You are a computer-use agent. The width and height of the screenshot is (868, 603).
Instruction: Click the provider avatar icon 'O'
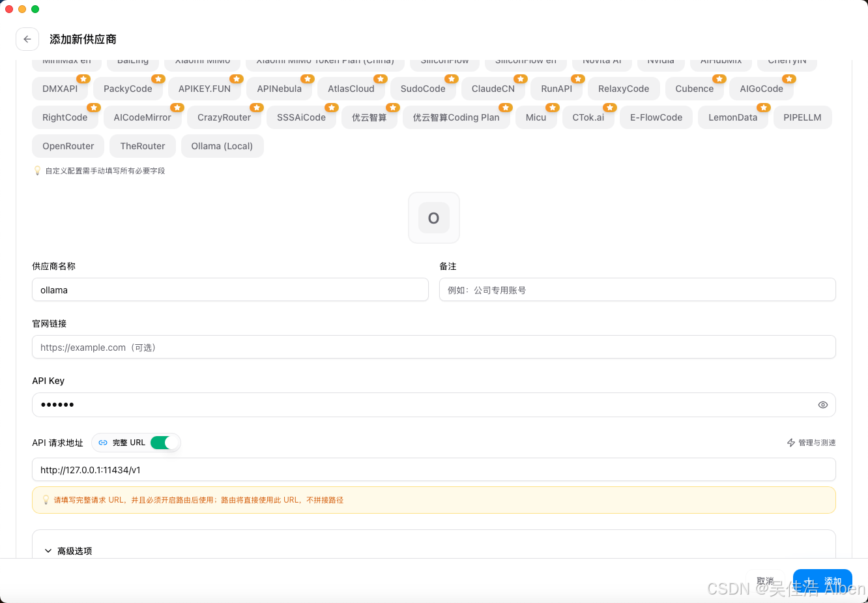(x=434, y=218)
